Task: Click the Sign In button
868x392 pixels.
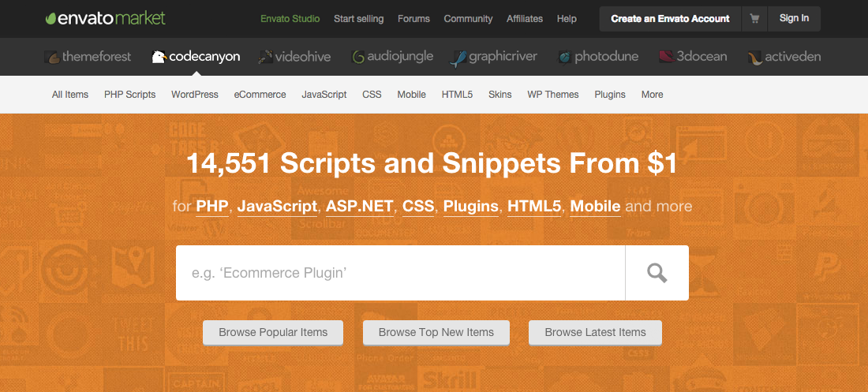Action: [x=794, y=19]
